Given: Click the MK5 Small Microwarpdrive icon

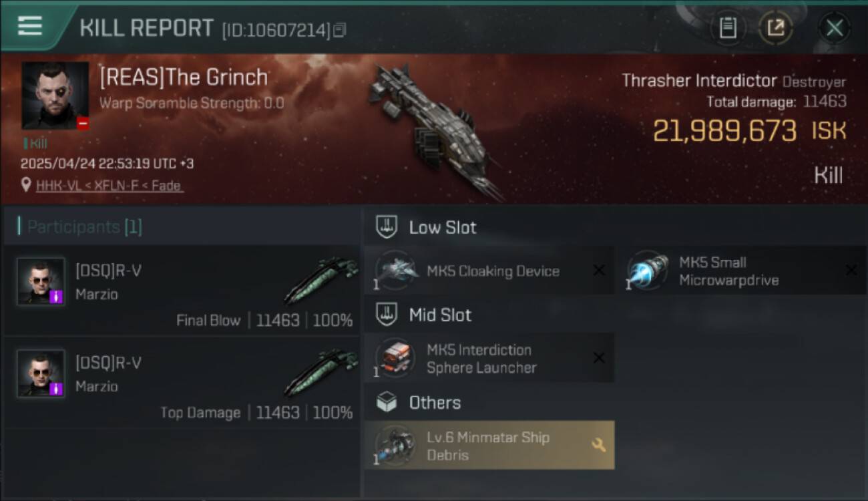Looking at the screenshot, I should tap(648, 271).
